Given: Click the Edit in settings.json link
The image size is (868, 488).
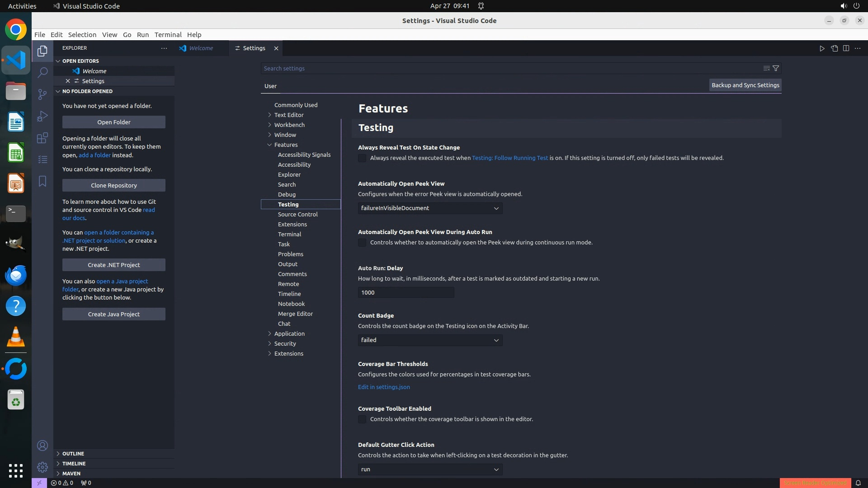Looking at the screenshot, I should pos(384,387).
